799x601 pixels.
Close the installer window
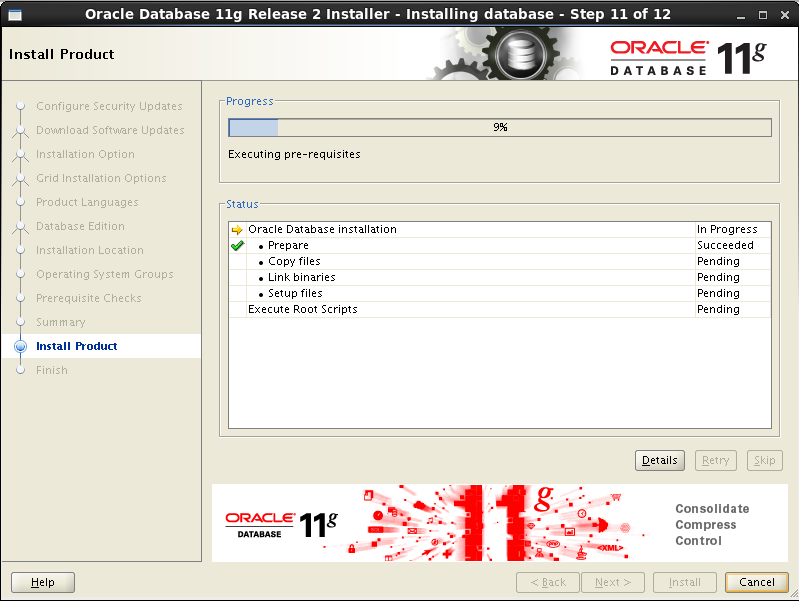coord(785,15)
